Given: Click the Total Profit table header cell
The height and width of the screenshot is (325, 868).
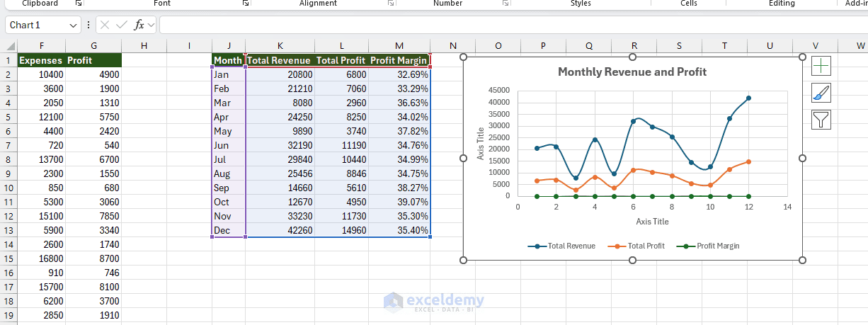Looking at the screenshot, I should 342,60.
